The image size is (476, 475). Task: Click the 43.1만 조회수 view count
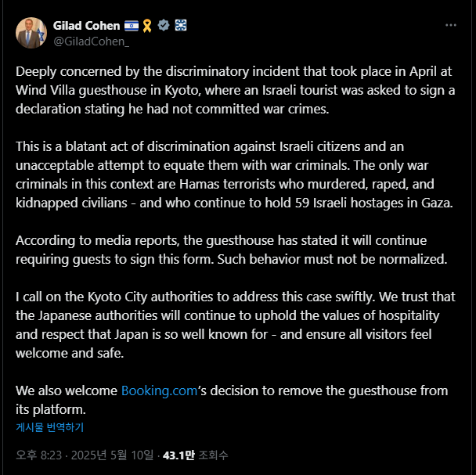tap(194, 455)
